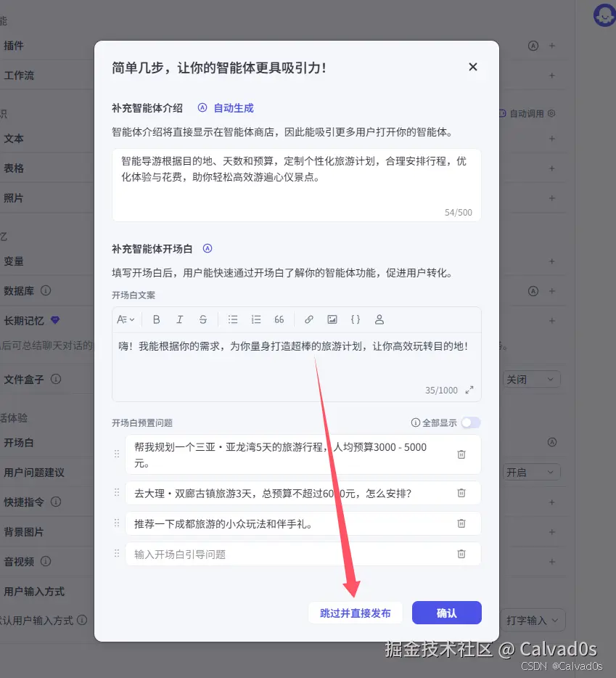Image resolution: width=616 pixels, height=678 pixels.
Task: Click the info icon next to 音视频
Action: 46,561
